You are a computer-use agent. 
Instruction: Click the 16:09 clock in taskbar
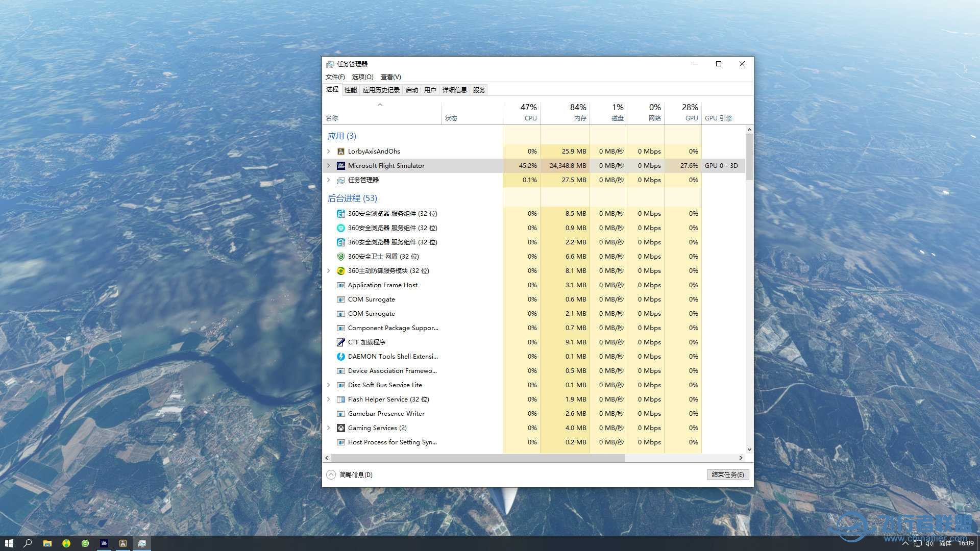[966, 543]
